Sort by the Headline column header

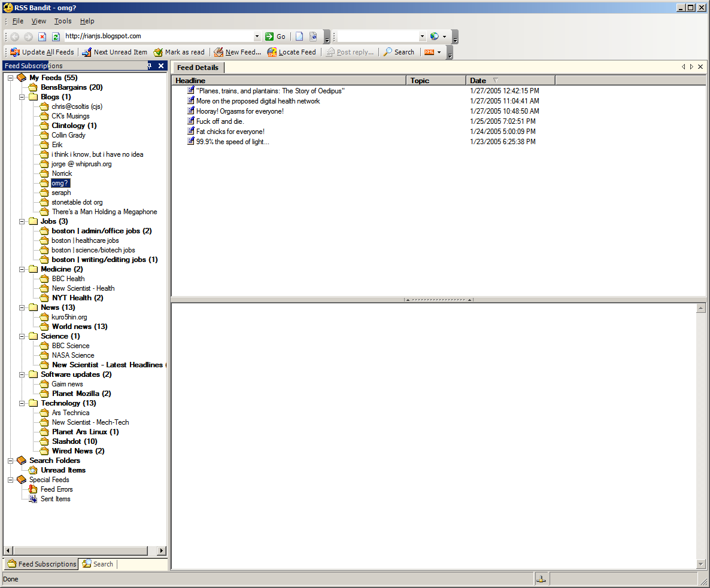tap(289, 81)
